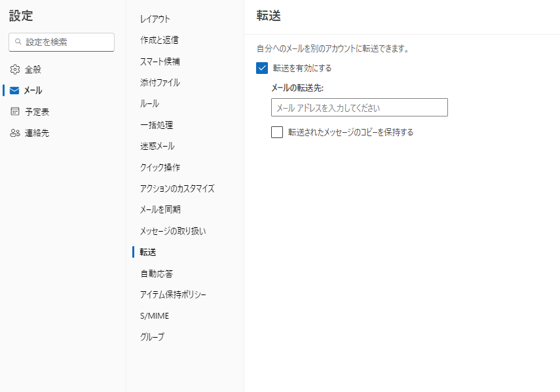This screenshot has width=560, height=392.
Task: Click the people icon for 連絡先
Action: point(15,133)
